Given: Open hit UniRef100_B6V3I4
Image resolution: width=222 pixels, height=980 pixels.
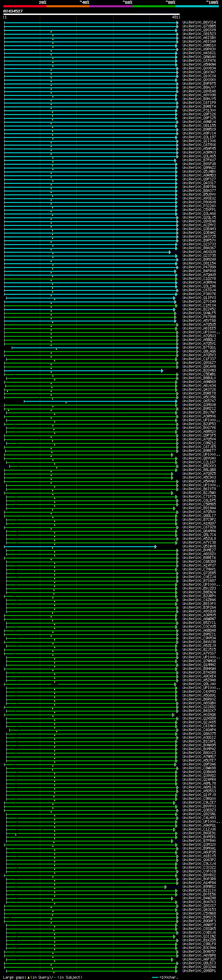Looking at the screenshot, I should pyautogui.click(x=199, y=23).
